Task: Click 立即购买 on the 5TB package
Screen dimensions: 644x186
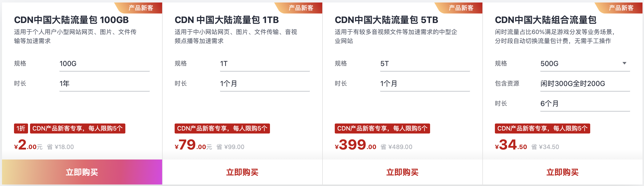Action: tap(403, 172)
